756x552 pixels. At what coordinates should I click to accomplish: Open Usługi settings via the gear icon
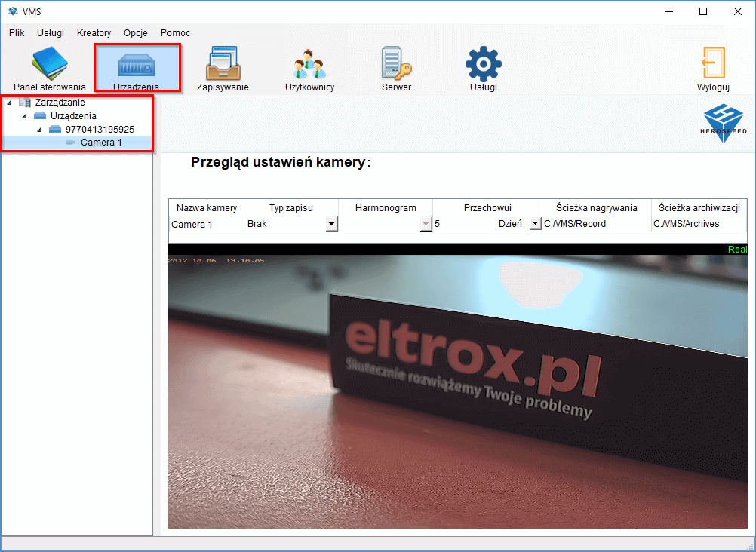pyautogui.click(x=482, y=66)
